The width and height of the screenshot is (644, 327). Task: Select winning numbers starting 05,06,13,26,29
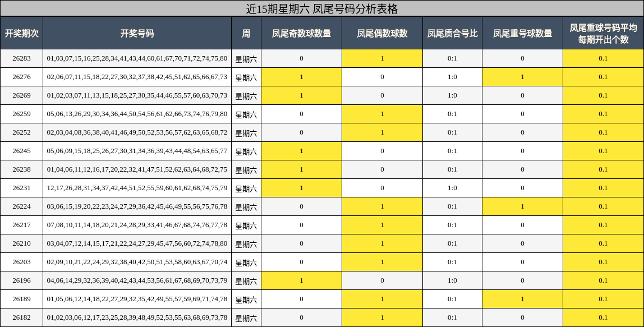pos(137,114)
